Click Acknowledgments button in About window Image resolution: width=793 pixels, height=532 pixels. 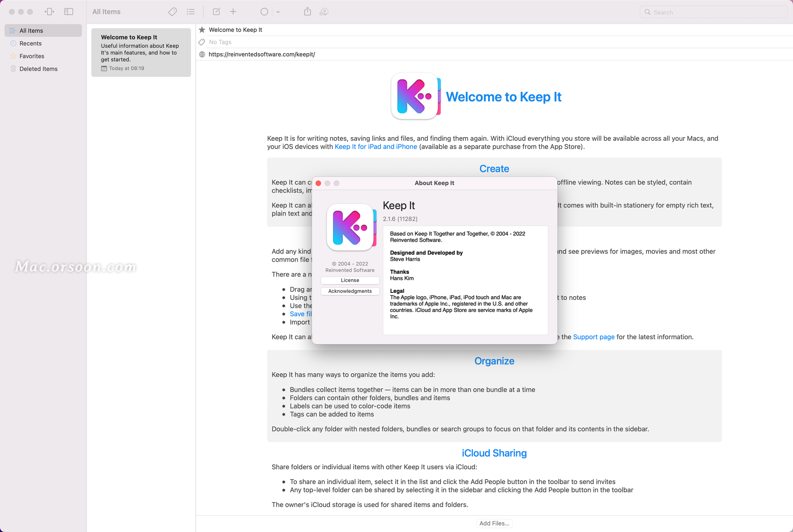350,291
